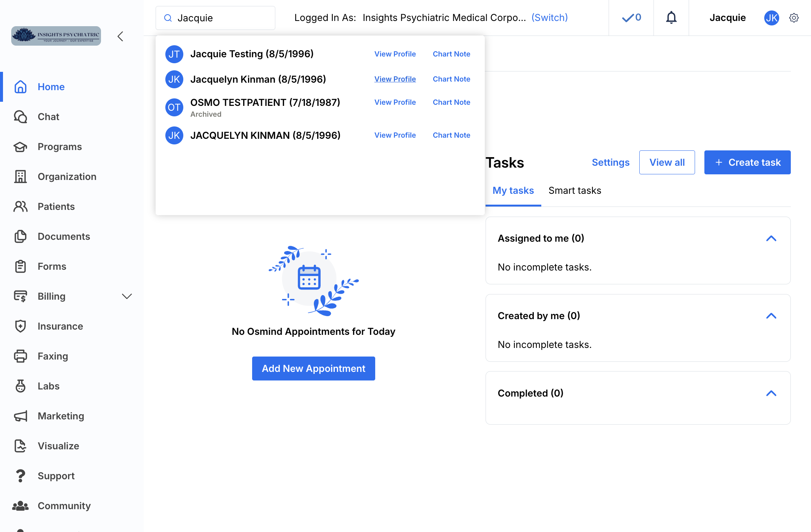Click the patient search input field
Viewport: 811px width, 532px height.
[x=215, y=18]
